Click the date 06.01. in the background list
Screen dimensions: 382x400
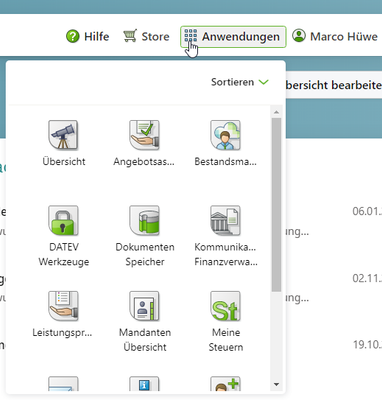[x=367, y=211]
